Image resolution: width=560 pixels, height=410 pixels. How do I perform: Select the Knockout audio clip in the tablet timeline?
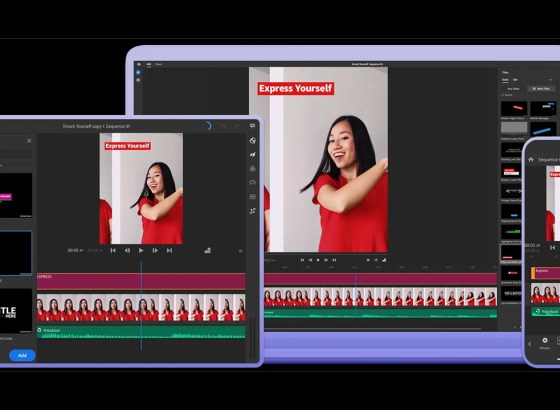141,332
